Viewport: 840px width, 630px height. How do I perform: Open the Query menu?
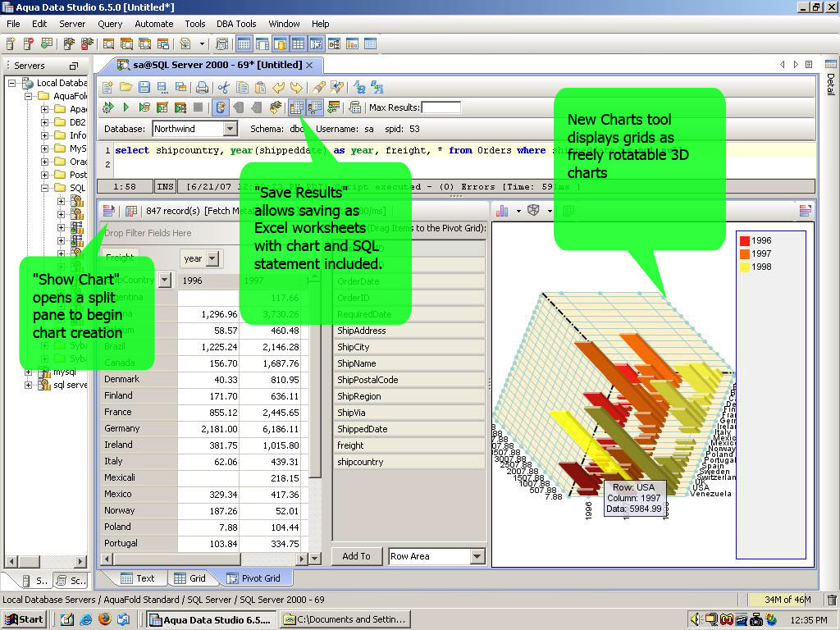[x=110, y=24]
